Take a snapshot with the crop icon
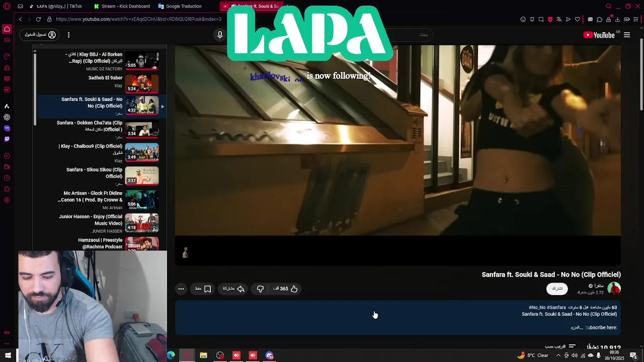Viewport: 644px width, 362px height. click(541, 19)
